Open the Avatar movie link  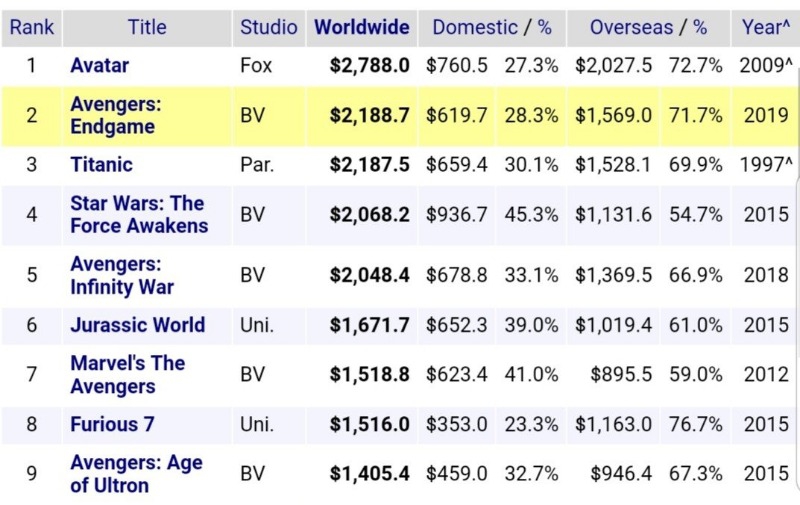pyautogui.click(x=99, y=65)
